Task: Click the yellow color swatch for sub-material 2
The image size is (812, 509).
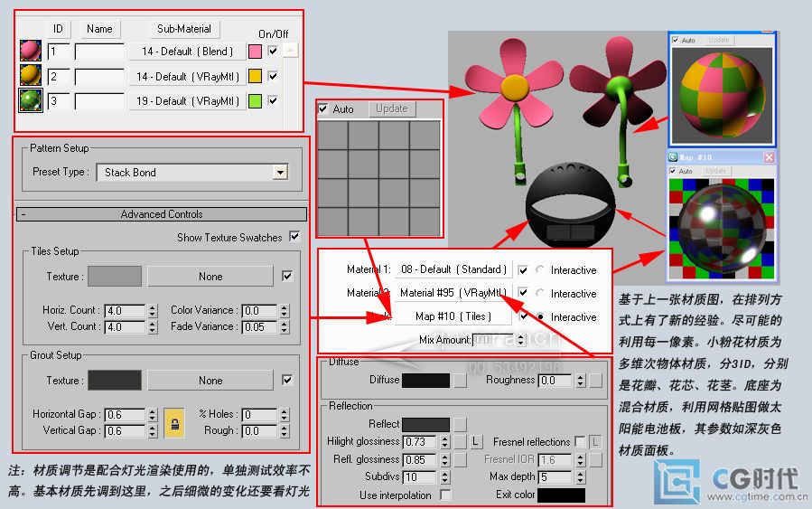Action: click(255, 76)
